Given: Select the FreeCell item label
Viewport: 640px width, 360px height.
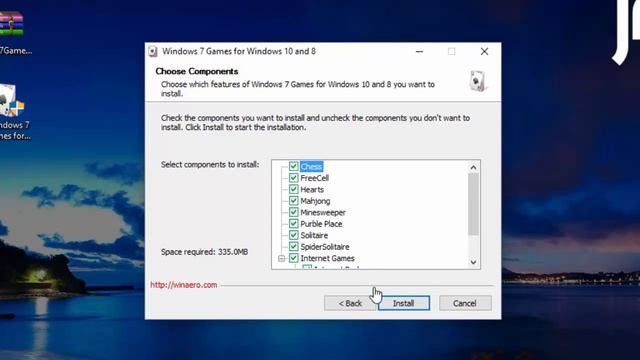Looking at the screenshot, I should point(314,178).
